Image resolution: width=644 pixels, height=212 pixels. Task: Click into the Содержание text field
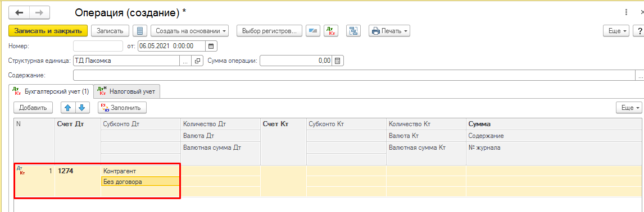pos(354,76)
